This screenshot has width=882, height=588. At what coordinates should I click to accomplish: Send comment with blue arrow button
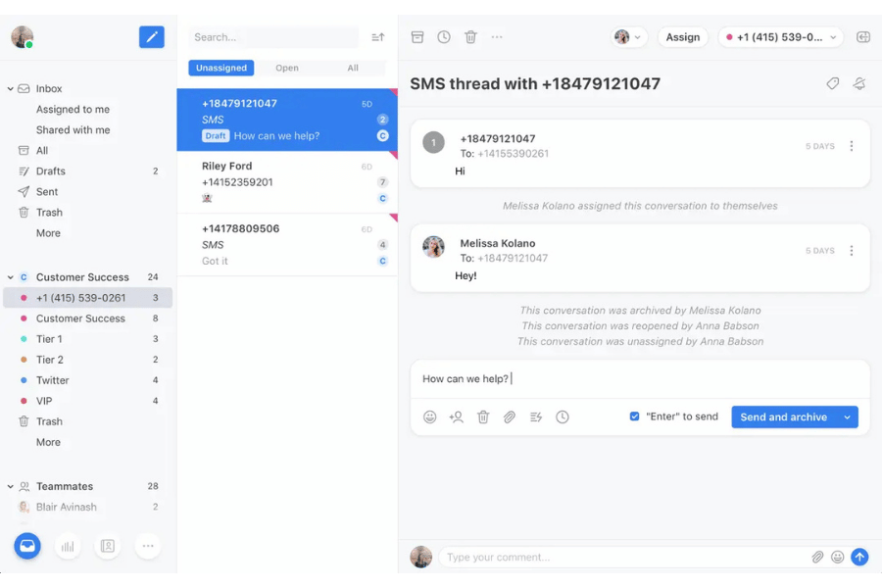(859, 557)
